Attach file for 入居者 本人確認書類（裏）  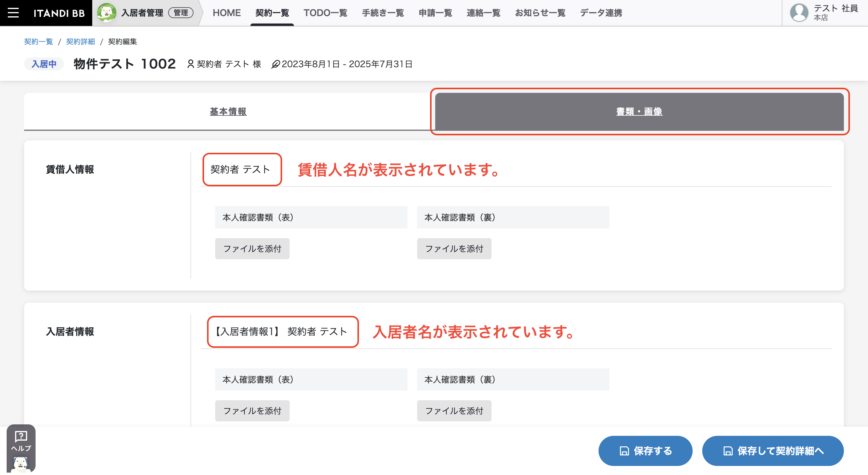click(454, 411)
